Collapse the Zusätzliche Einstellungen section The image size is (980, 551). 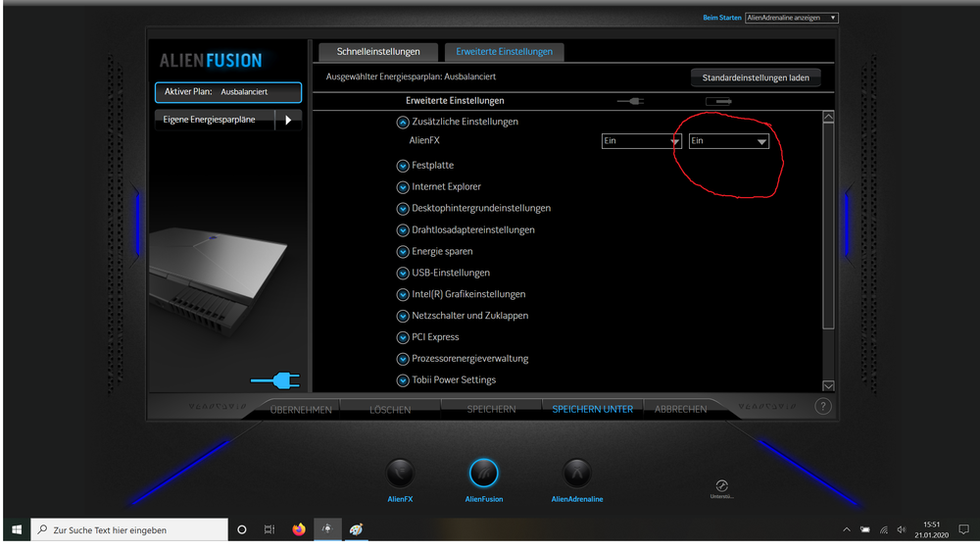[402, 123]
